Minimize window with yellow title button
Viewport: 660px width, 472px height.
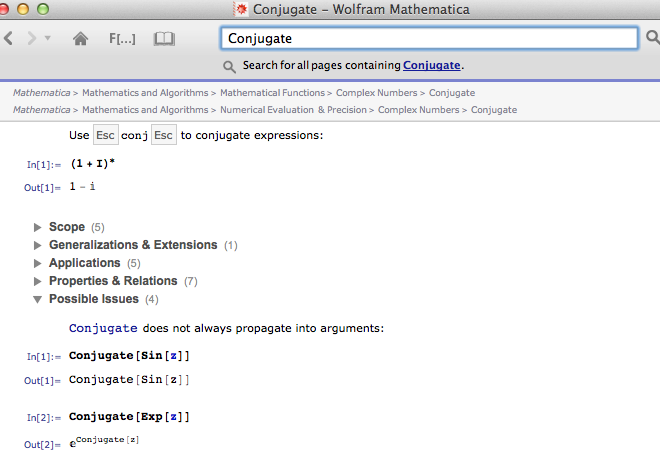coord(23,9)
